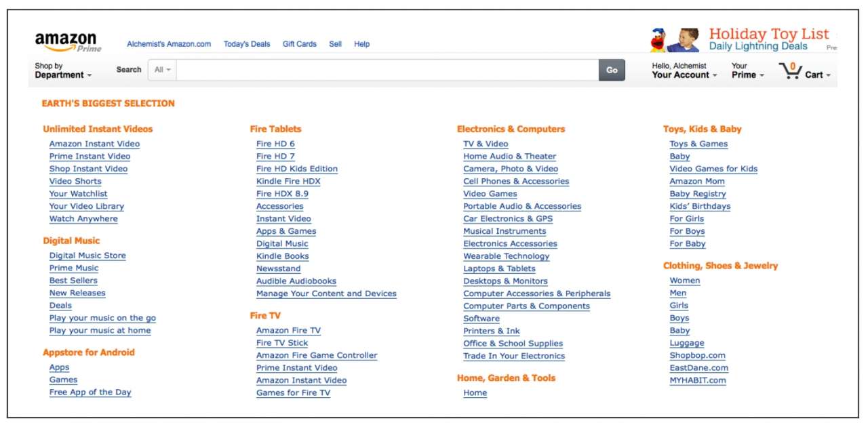Go to Prime Music

[74, 268]
